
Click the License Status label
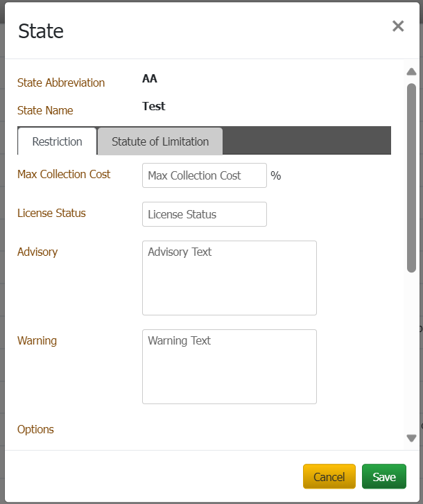point(51,214)
